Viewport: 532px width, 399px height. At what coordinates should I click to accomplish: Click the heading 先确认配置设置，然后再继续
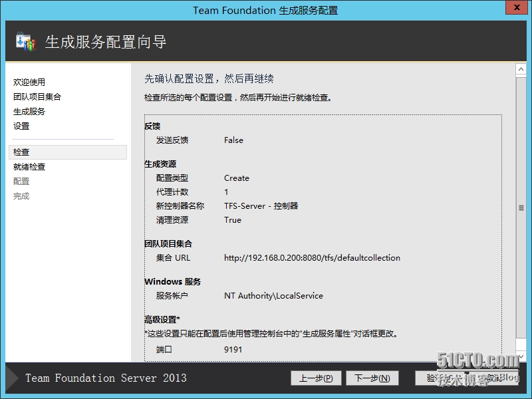pyautogui.click(x=209, y=78)
